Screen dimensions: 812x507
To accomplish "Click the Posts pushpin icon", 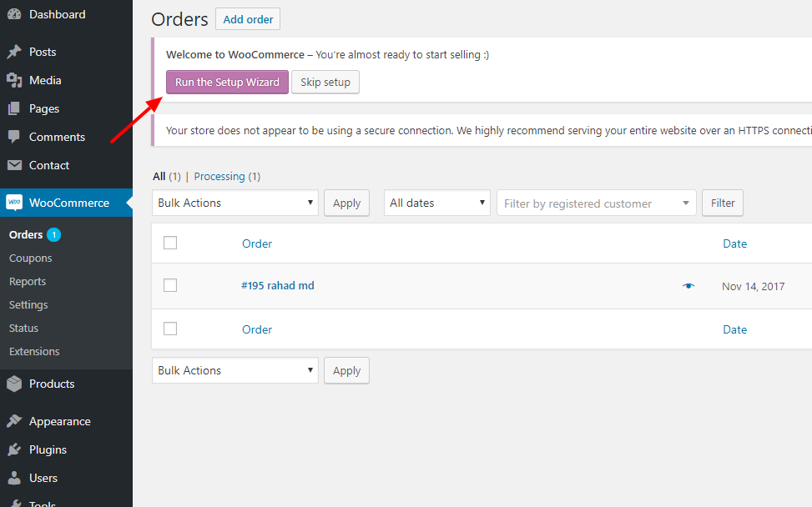I will tap(14, 52).
